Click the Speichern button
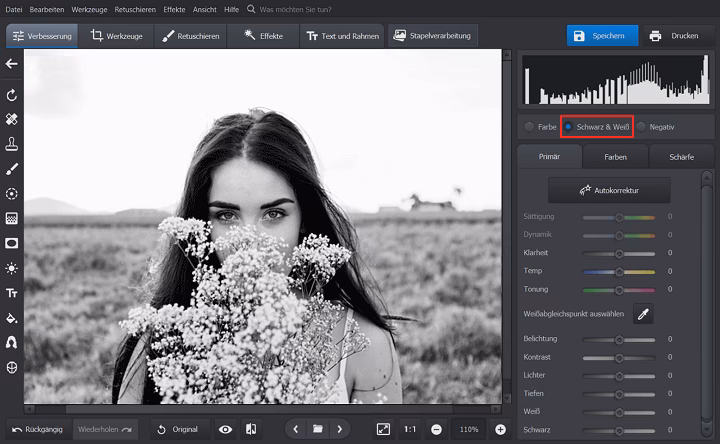 pos(602,36)
